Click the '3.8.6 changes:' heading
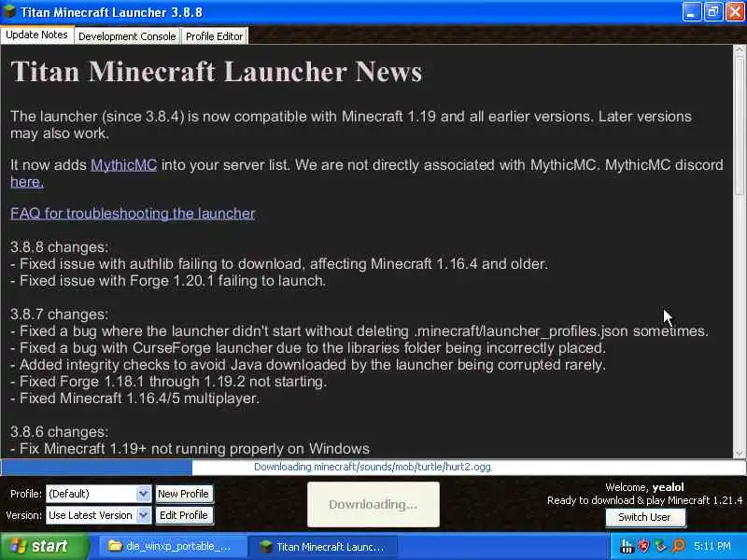 [60, 432]
